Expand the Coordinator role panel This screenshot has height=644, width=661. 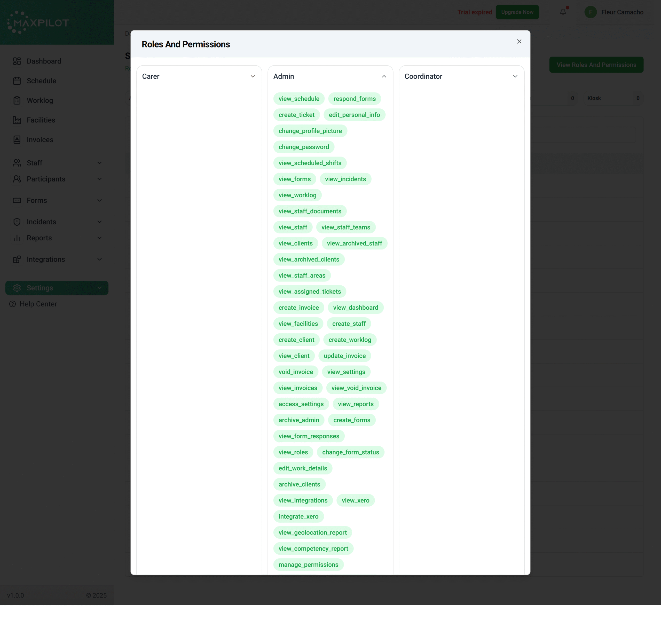(515, 76)
